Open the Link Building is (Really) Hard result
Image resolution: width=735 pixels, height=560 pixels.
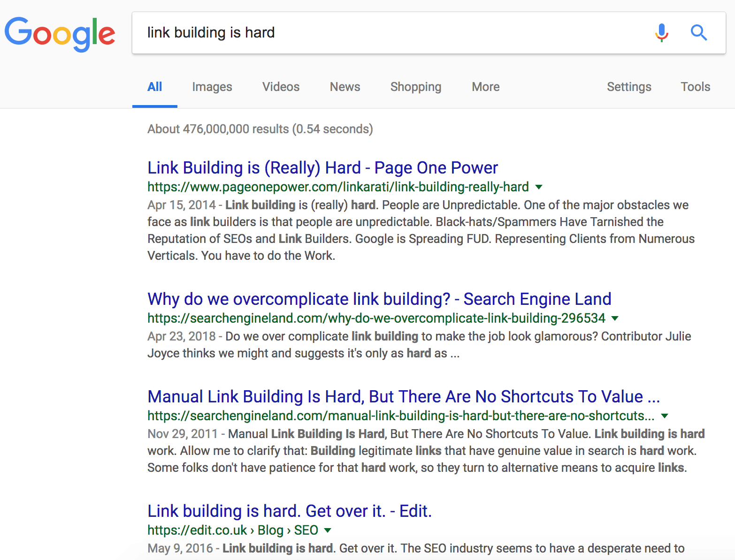322,167
